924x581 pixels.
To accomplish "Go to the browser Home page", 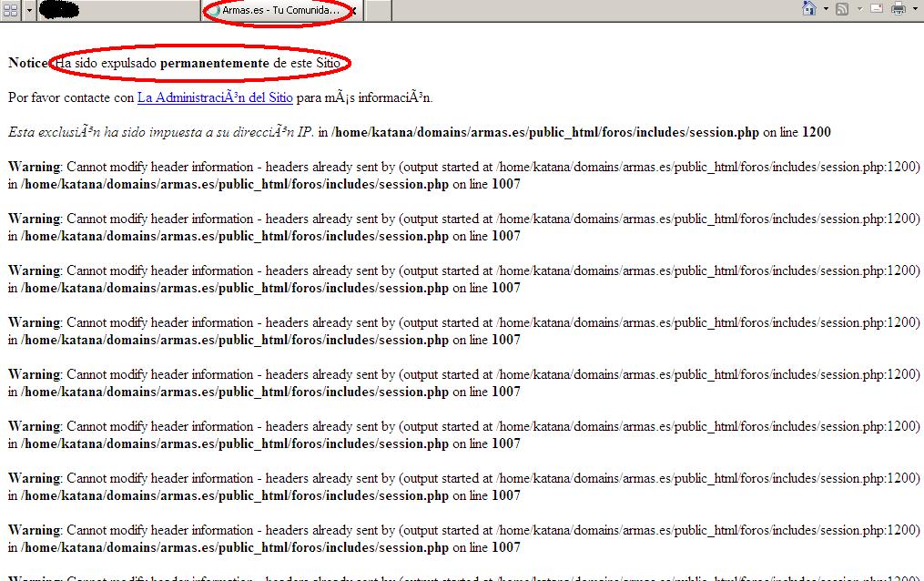I will pos(807,9).
